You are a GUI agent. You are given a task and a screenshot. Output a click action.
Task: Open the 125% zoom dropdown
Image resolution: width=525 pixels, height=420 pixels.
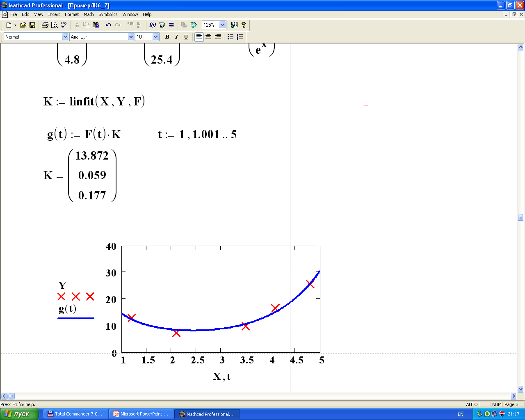(222, 25)
